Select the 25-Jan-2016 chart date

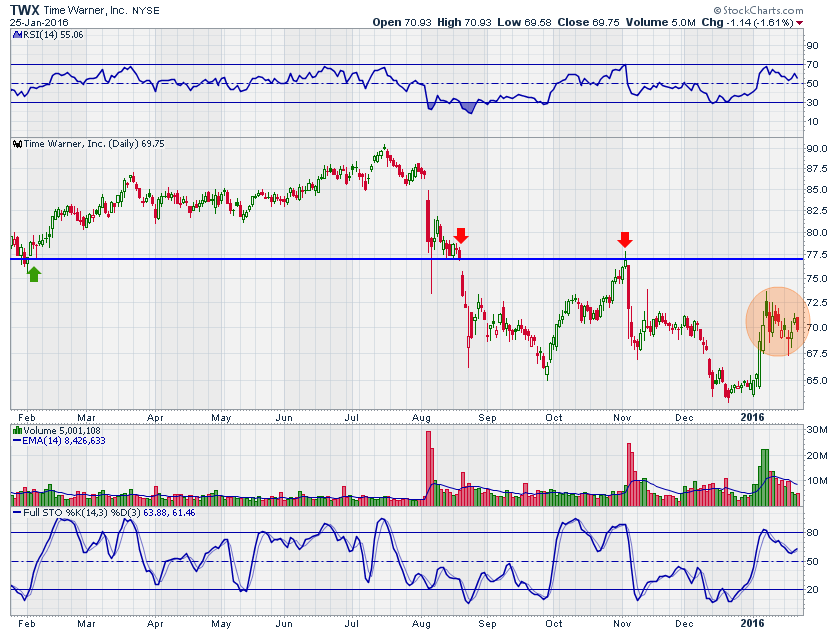click(39, 23)
